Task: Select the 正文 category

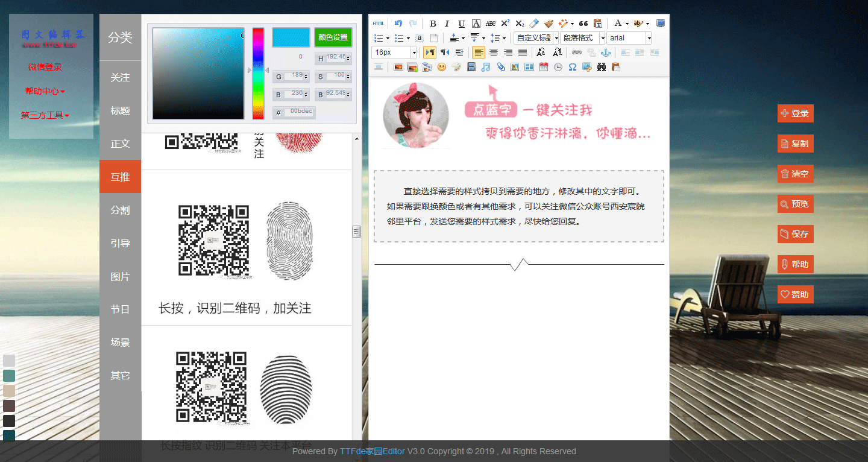Action: click(120, 144)
